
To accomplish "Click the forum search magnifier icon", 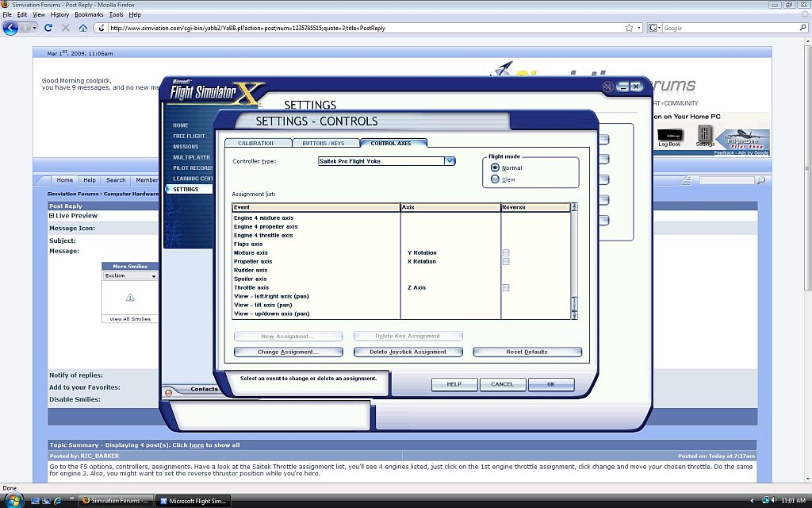I will [x=760, y=181].
